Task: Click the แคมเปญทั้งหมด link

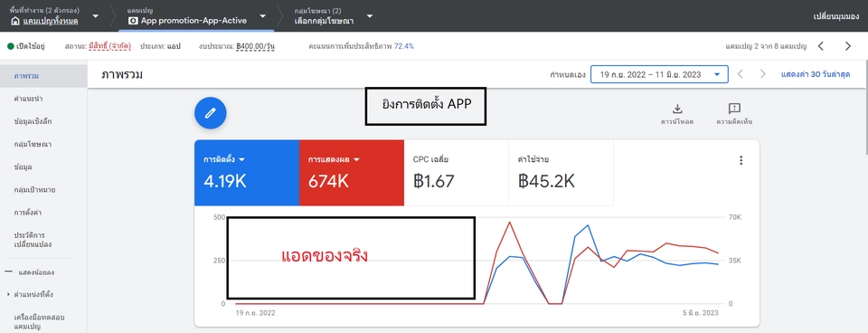Action: (x=51, y=21)
